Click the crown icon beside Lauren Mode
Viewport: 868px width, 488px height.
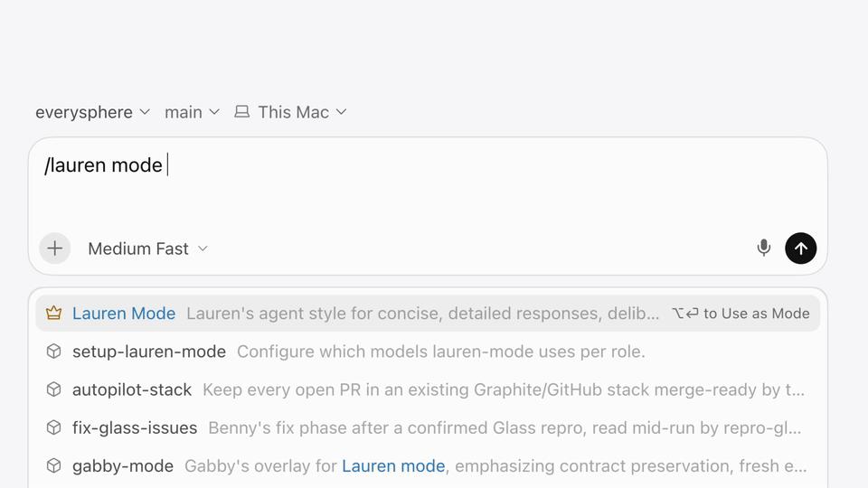click(x=53, y=314)
